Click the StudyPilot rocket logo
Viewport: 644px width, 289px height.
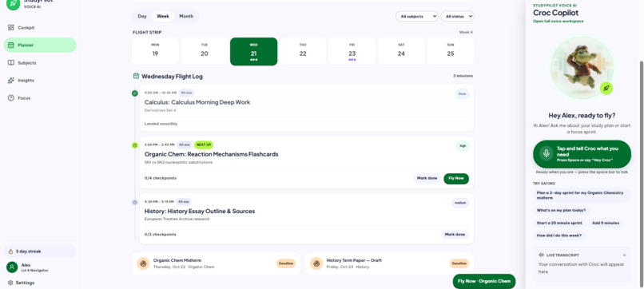click(x=13, y=3)
